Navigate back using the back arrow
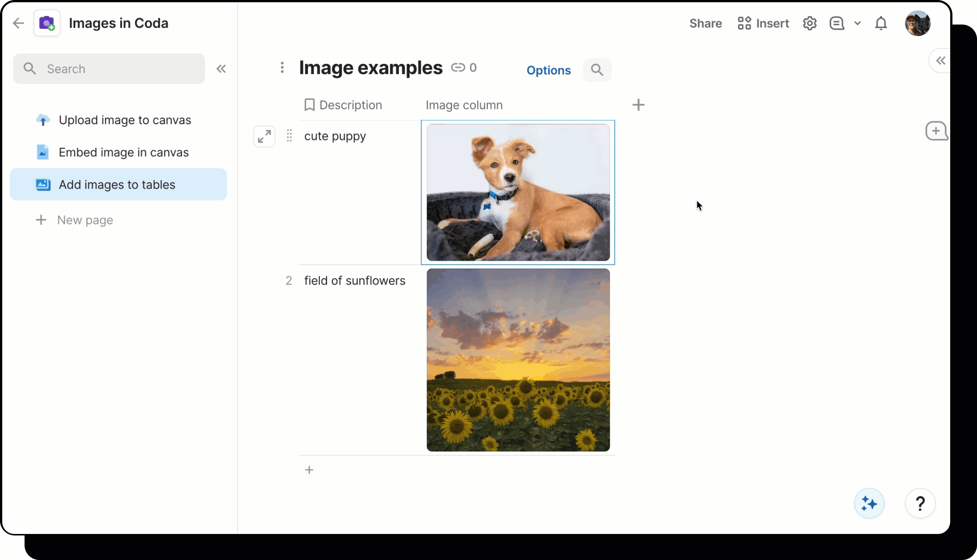The width and height of the screenshot is (977, 560). click(18, 23)
